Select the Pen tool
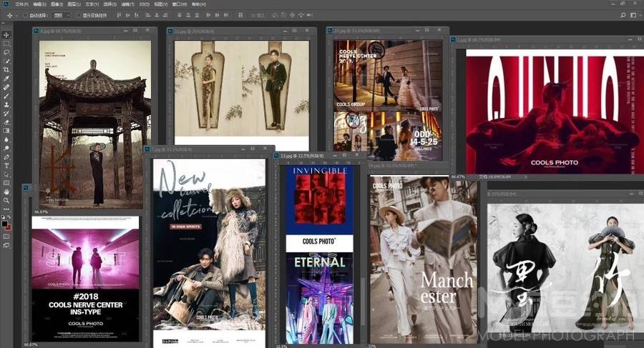644x348 pixels. pyautogui.click(x=6, y=156)
